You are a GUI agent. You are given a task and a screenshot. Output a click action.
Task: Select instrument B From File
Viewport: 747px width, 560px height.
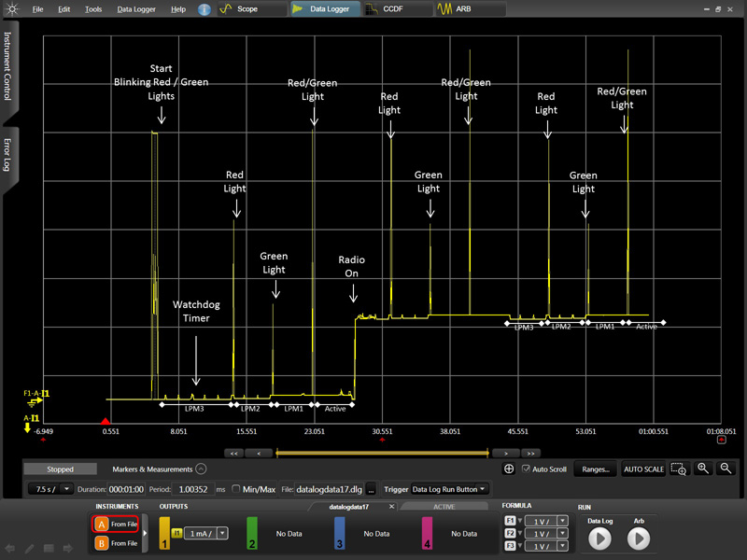[x=116, y=542]
